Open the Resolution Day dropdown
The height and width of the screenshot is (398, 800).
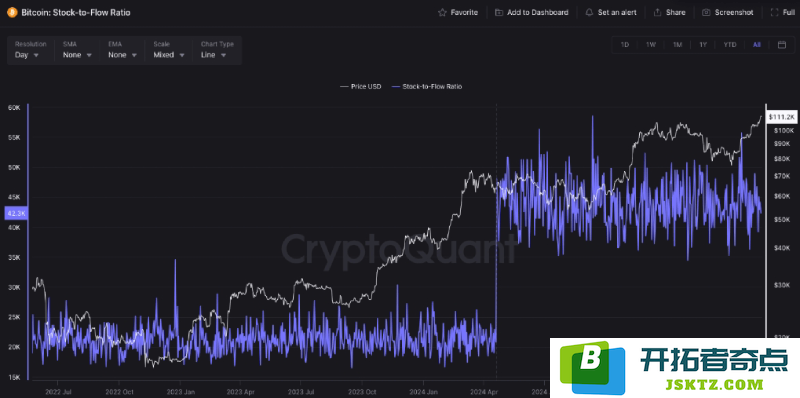point(27,55)
